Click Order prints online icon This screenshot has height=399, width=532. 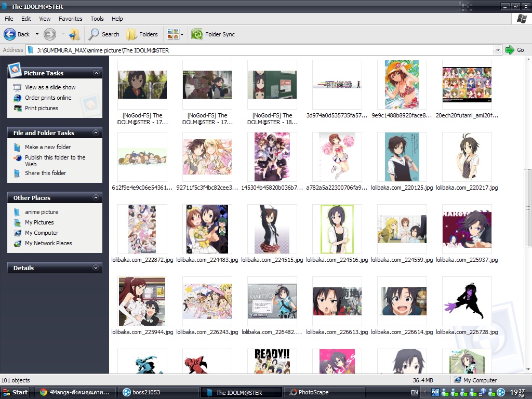(17, 98)
